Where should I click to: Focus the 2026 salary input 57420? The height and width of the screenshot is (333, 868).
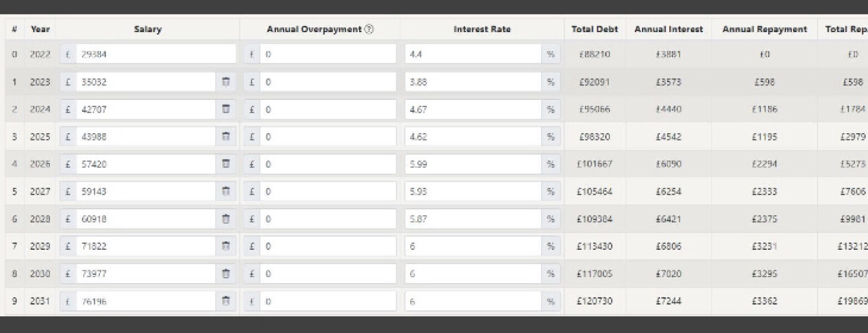[x=145, y=164]
